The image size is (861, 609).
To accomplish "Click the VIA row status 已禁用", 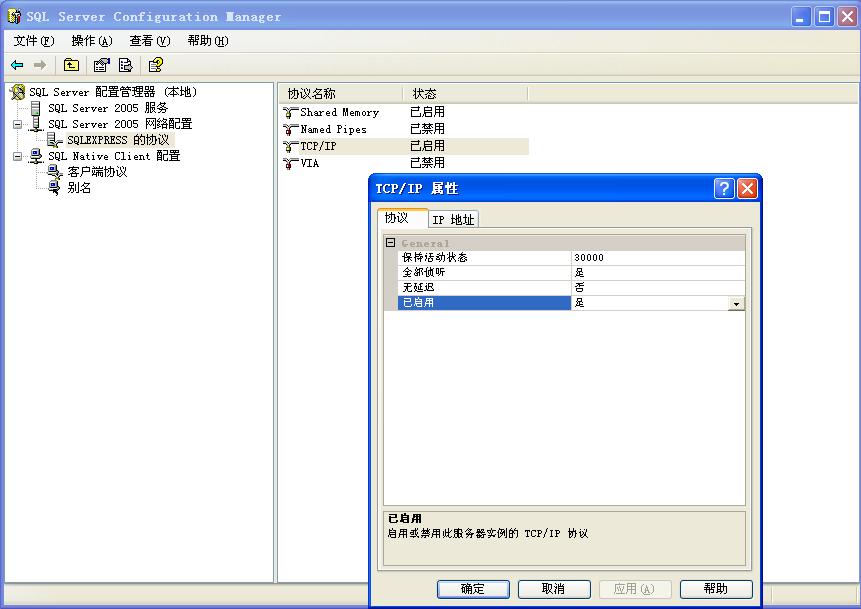I will point(427,163).
